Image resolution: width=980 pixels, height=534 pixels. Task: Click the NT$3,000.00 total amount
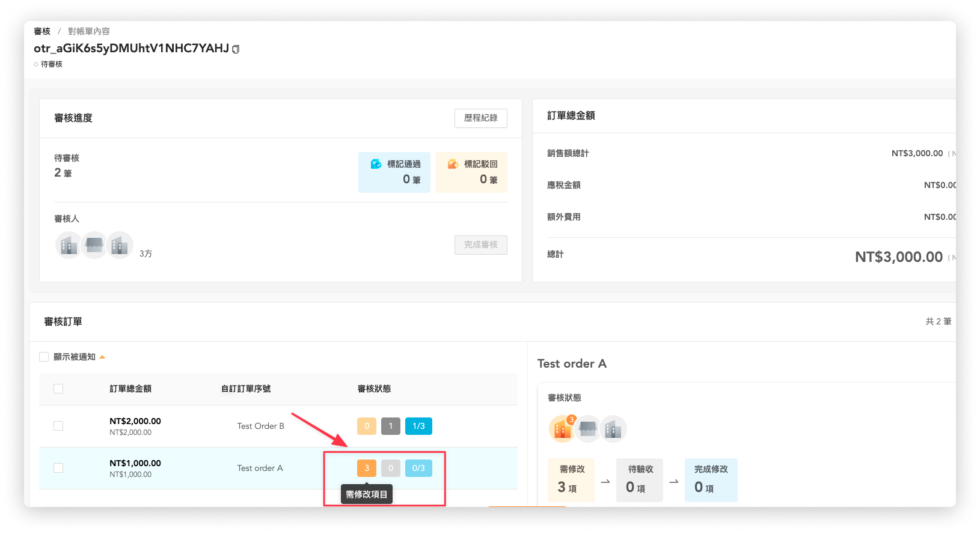point(899,257)
